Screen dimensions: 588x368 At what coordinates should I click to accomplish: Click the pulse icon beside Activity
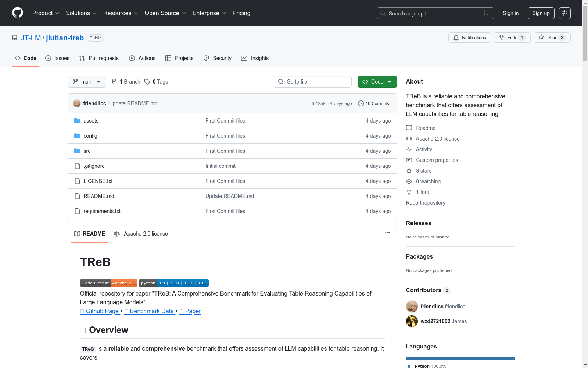pyautogui.click(x=409, y=149)
